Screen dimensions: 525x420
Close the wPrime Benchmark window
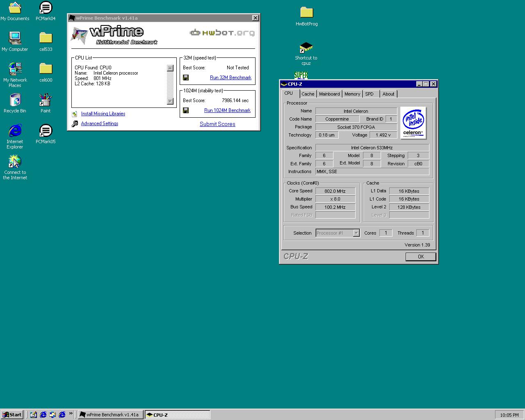255,18
